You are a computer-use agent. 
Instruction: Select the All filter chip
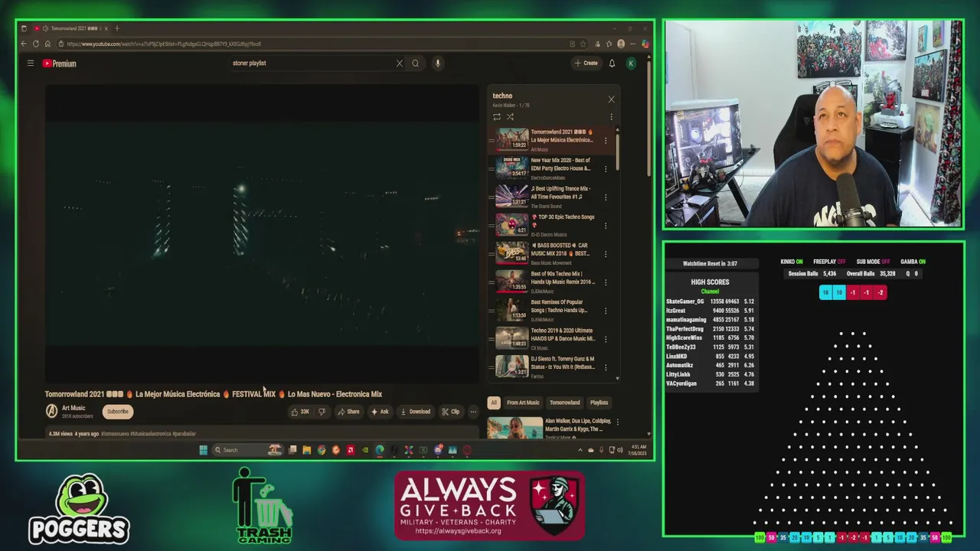pyautogui.click(x=494, y=403)
